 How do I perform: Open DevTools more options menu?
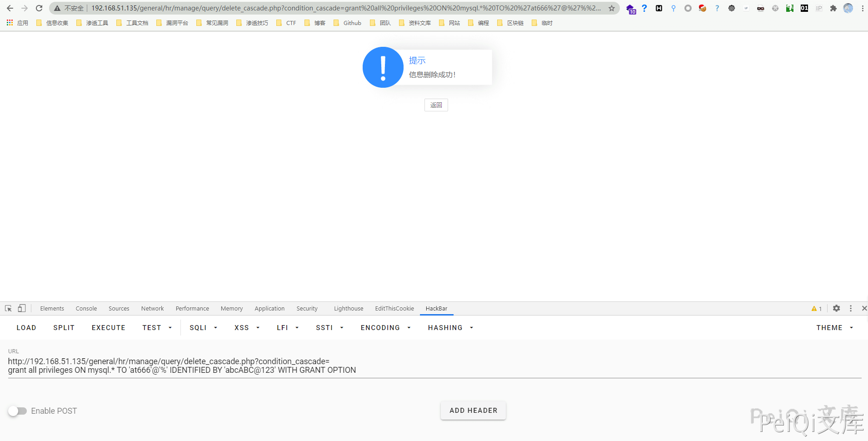[x=851, y=308]
